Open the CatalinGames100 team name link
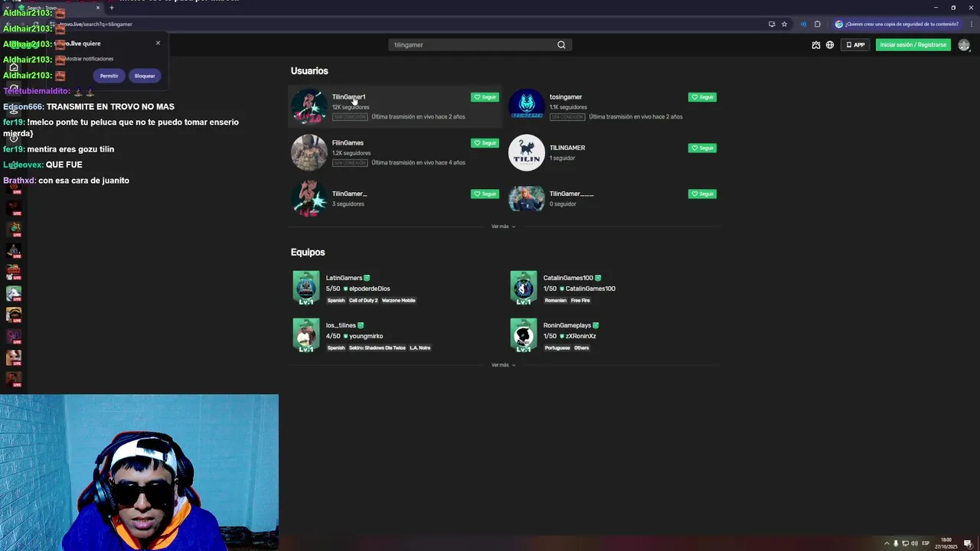This screenshot has width=980, height=551. click(x=568, y=278)
